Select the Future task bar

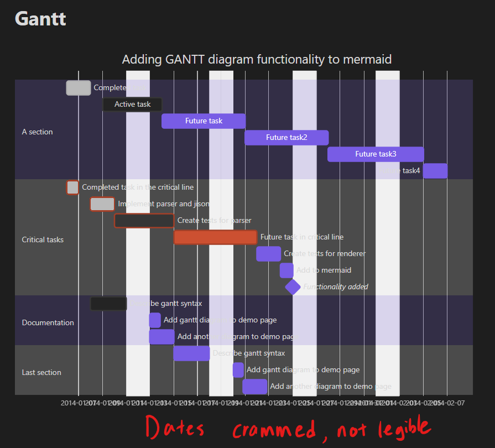[x=203, y=121]
